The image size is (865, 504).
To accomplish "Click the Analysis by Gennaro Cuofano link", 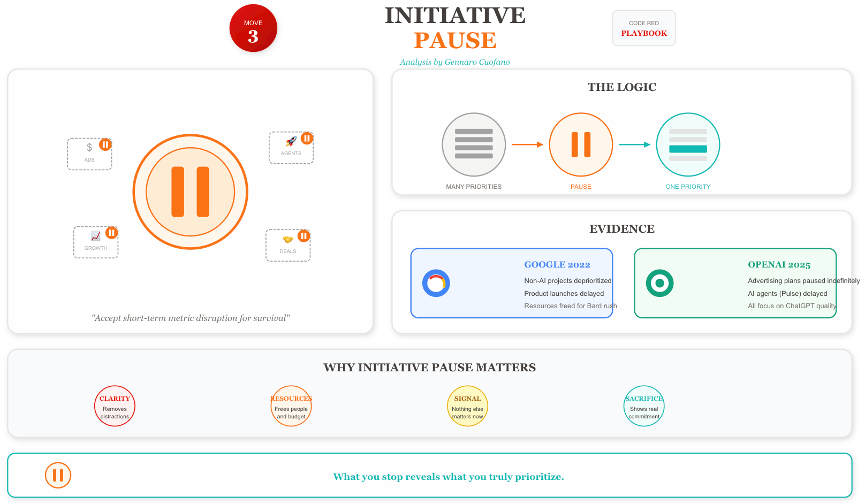I will (455, 62).
